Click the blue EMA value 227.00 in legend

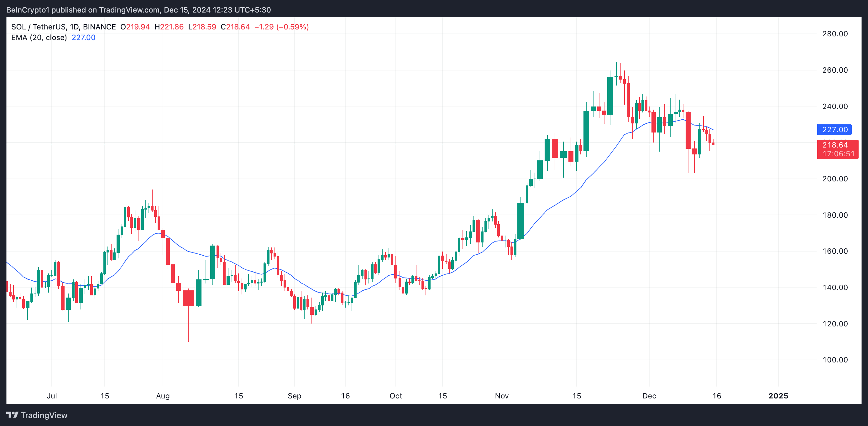pyautogui.click(x=84, y=37)
